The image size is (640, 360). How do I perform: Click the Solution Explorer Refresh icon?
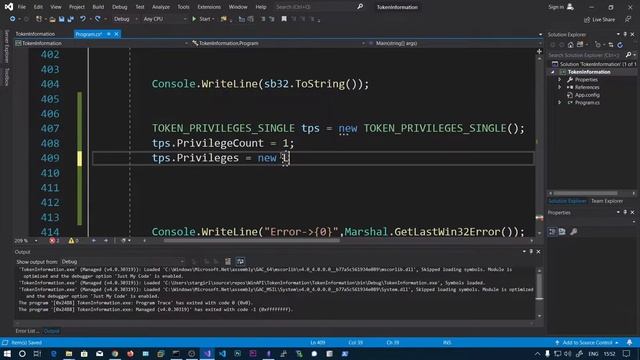[620, 45]
